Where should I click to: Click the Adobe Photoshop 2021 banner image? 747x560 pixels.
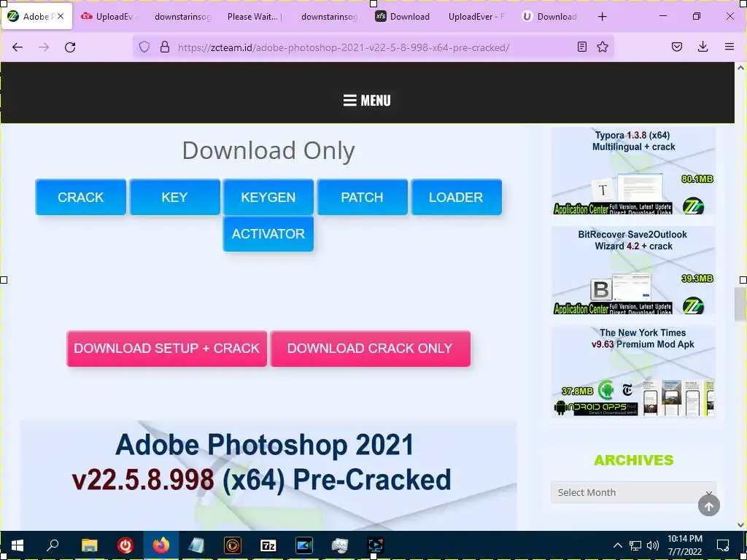tap(268, 475)
